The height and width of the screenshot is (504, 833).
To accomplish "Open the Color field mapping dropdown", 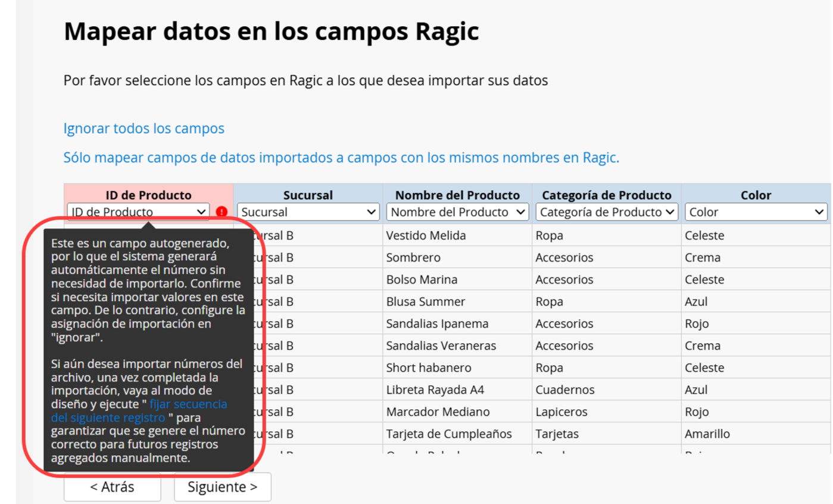I will 756,212.
